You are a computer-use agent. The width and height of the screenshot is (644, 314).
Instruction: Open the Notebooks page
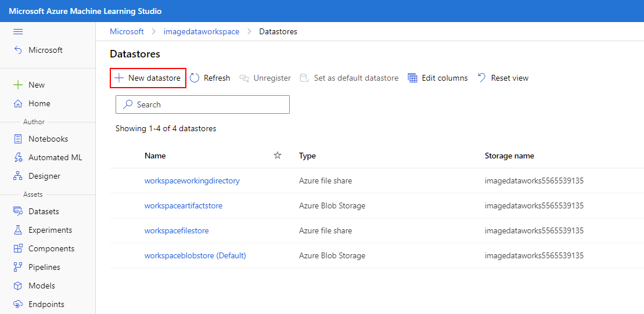pyautogui.click(x=48, y=139)
